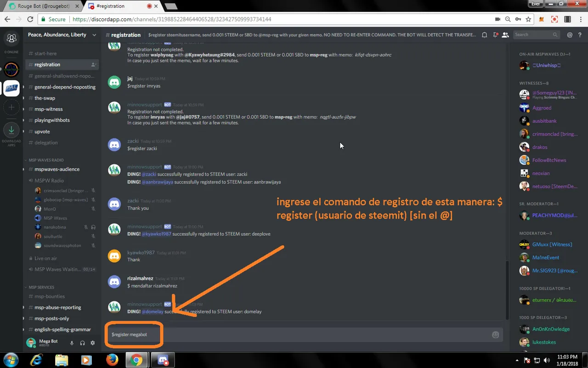
Task: Show pinned messages via the pin icon
Action: coord(495,34)
